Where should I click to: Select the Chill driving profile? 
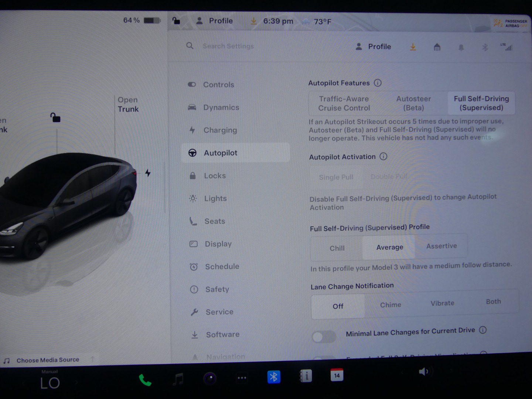click(x=337, y=248)
